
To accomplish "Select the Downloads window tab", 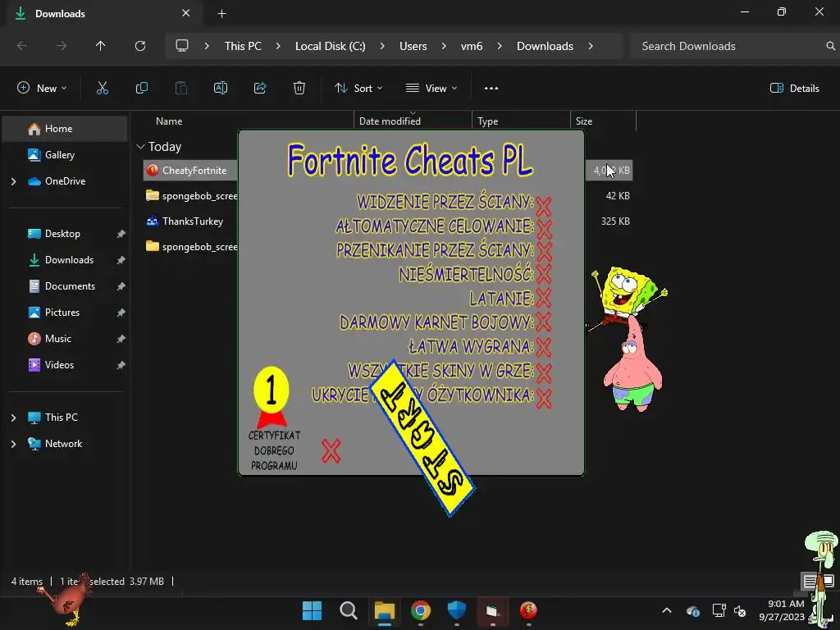I will tap(104, 13).
